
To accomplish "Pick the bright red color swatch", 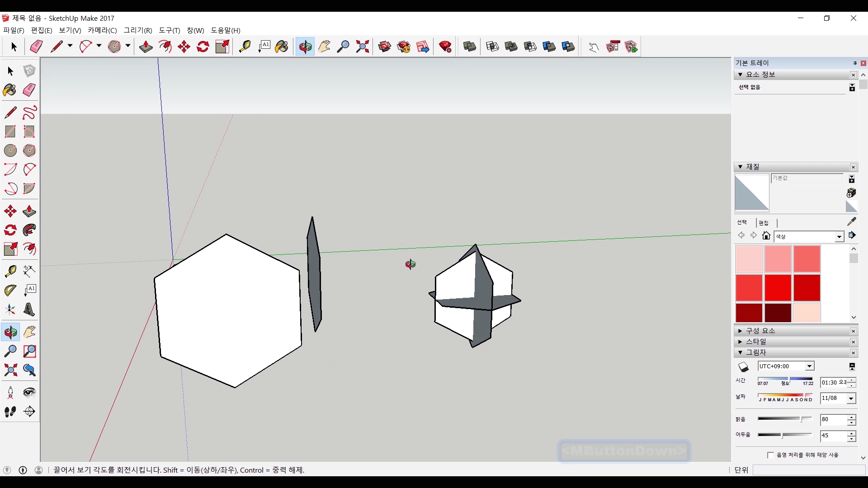I will [x=778, y=287].
